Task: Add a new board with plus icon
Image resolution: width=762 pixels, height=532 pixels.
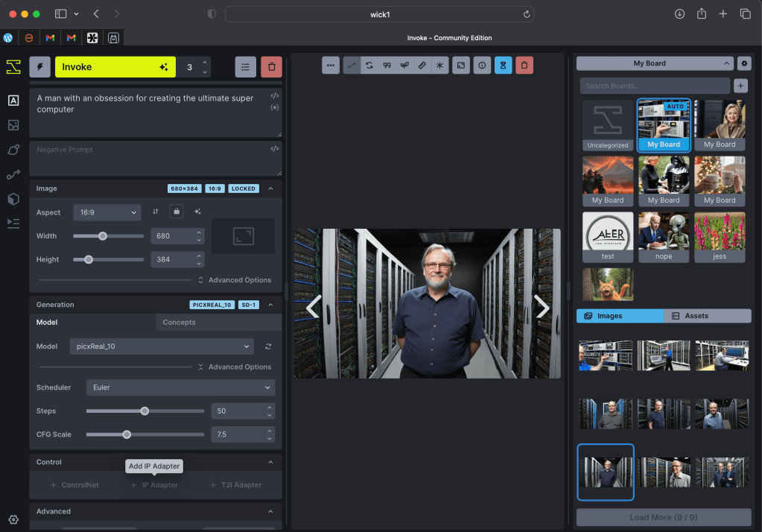Action: pyautogui.click(x=740, y=86)
